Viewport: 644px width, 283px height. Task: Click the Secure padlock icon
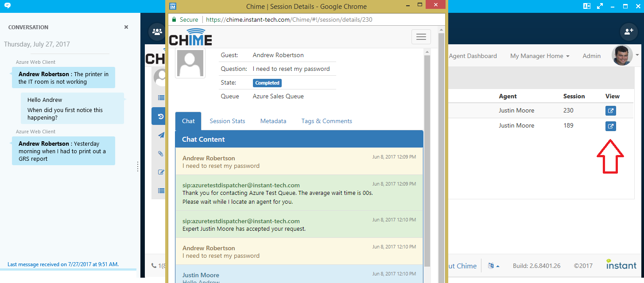click(x=175, y=19)
